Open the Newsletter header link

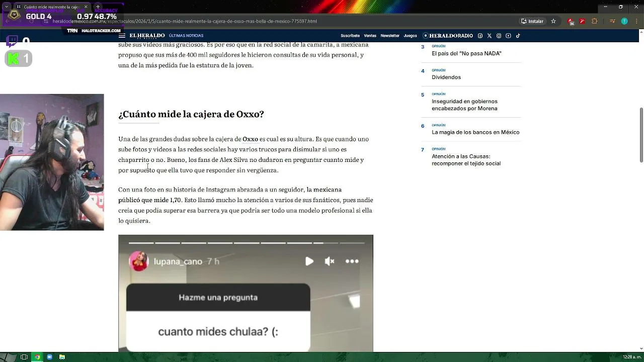[x=390, y=36]
